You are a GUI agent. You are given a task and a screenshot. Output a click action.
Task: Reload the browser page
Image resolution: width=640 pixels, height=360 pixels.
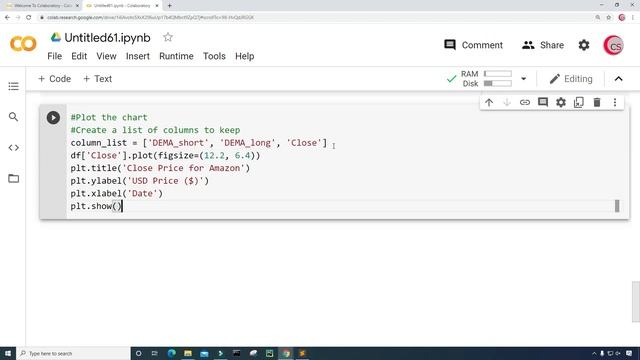pyautogui.click(x=29, y=18)
